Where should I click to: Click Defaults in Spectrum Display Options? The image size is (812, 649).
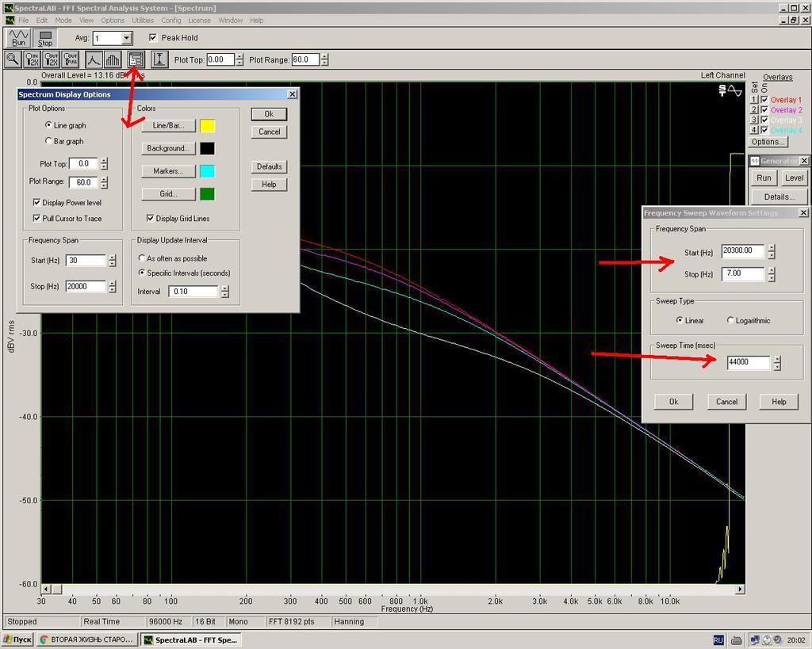(x=270, y=166)
